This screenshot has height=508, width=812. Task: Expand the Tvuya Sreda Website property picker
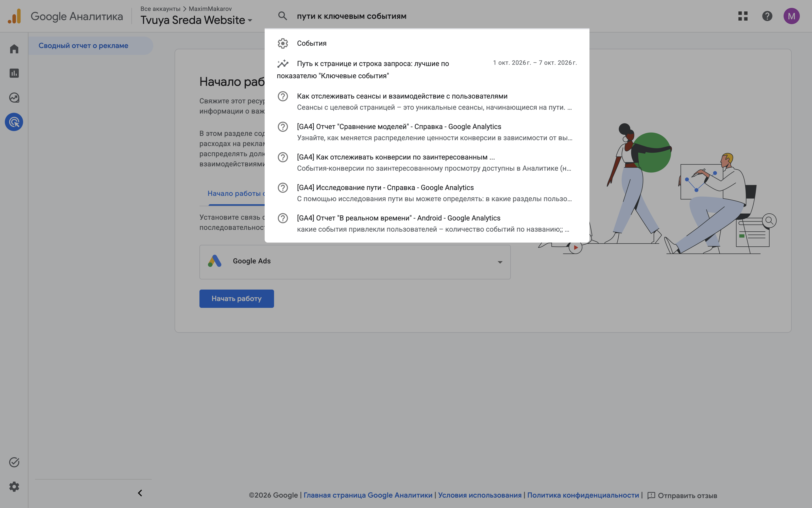[196, 20]
